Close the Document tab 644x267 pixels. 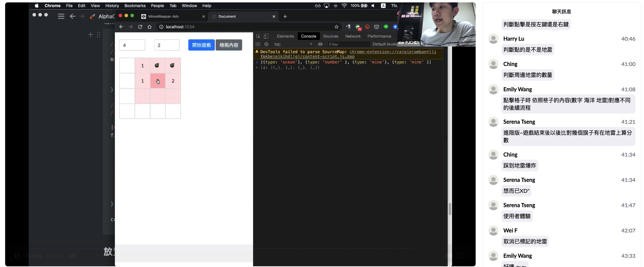pos(274,16)
